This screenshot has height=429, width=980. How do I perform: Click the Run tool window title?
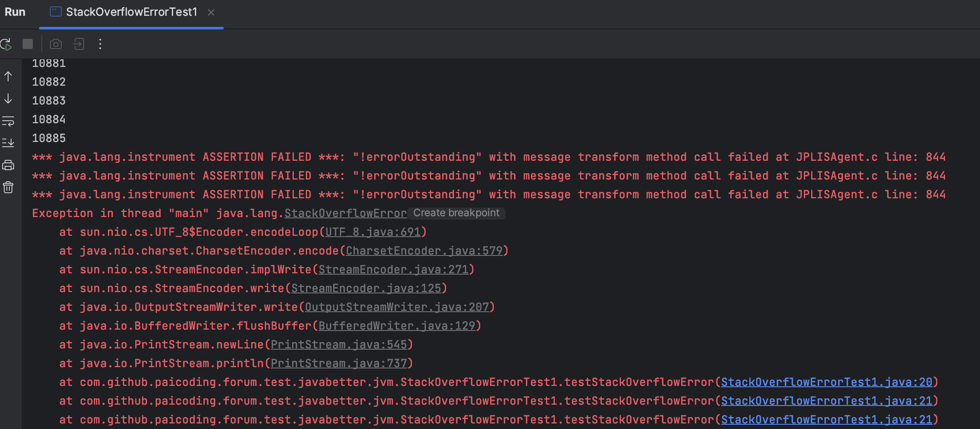15,12
